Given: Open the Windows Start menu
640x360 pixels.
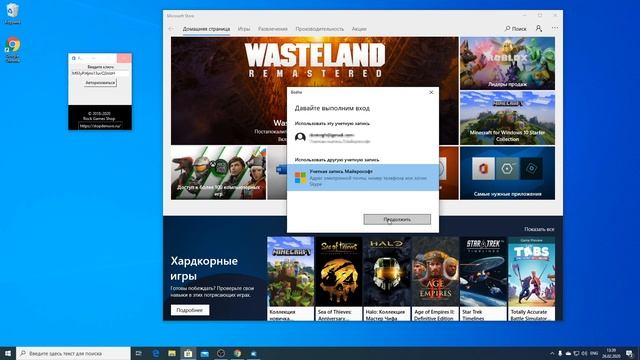Looking at the screenshot, I should point(8,353).
